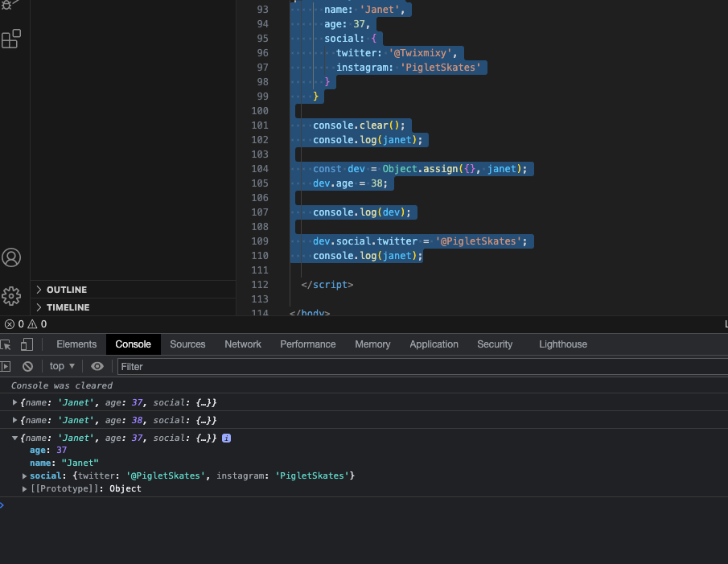Show the console sidebar panel icon
Viewport: 728px width, 564px height.
[6, 366]
